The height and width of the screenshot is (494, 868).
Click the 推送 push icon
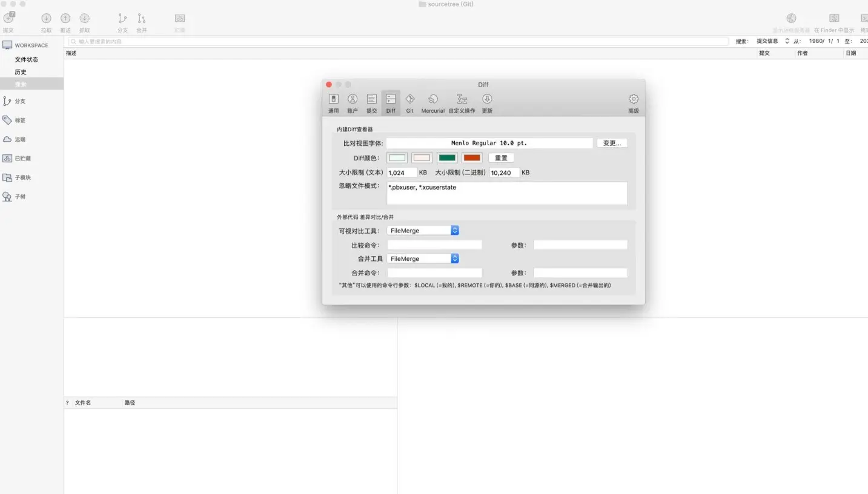click(65, 18)
